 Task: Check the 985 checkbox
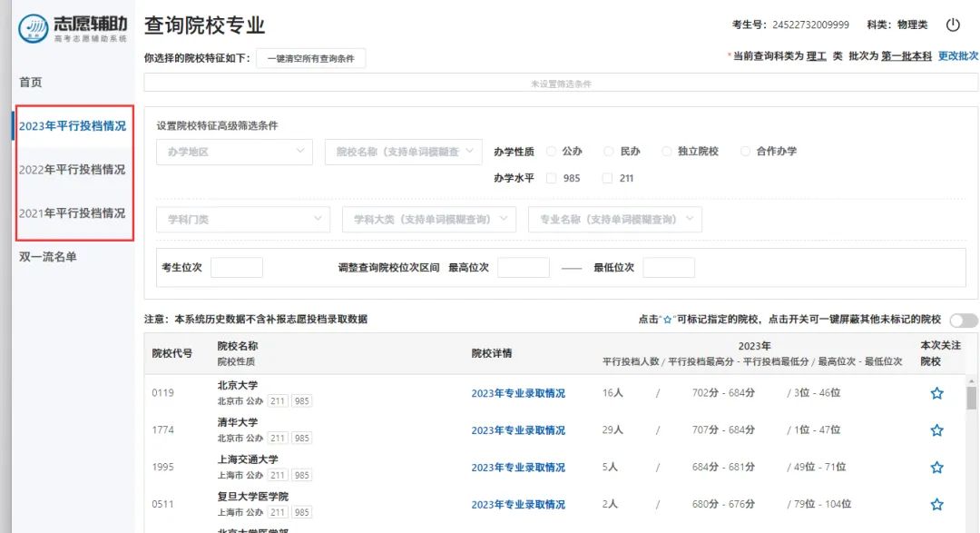click(x=552, y=179)
